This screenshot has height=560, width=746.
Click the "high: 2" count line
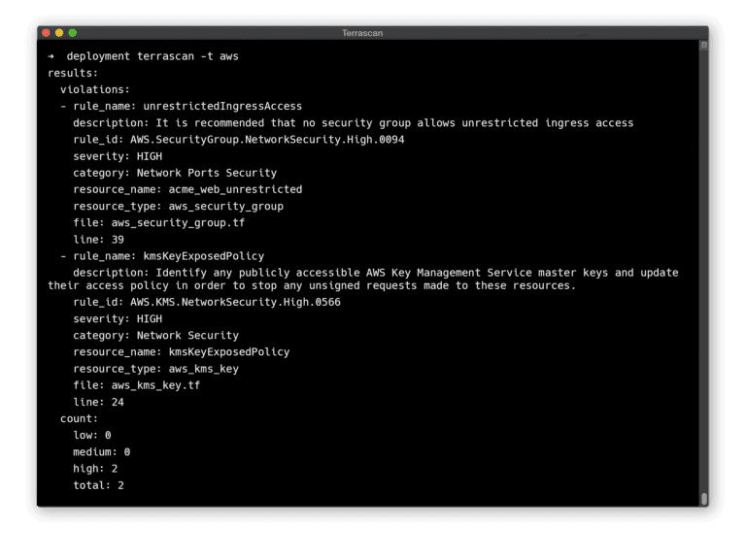click(95, 469)
